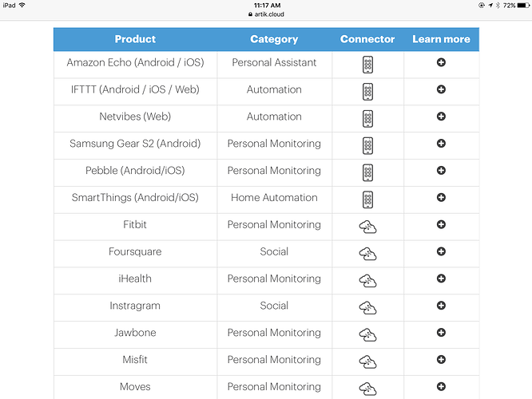Expand Learn more for Amazon Echo
Viewport: 532px width, 399px height.
(441, 62)
